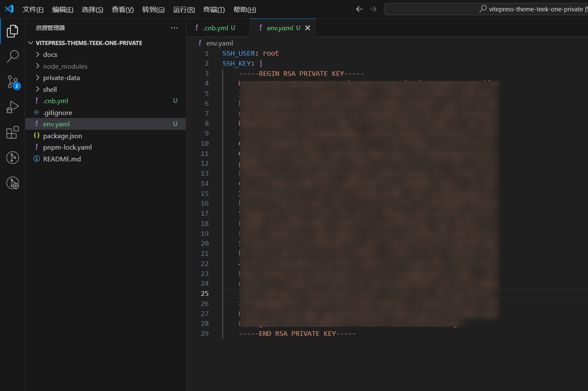Open the 转到(G) menu

pyautogui.click(x=153, y=9)
